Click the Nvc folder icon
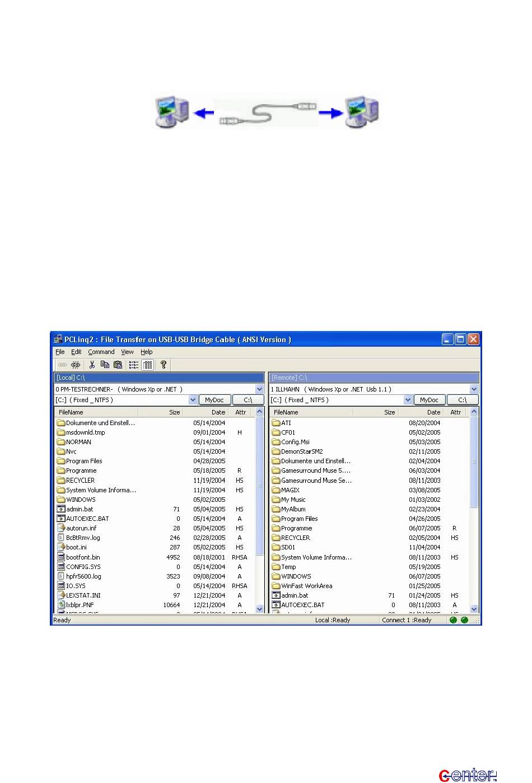The height and width of the screenshot is (783, 532). pos(61,451)
